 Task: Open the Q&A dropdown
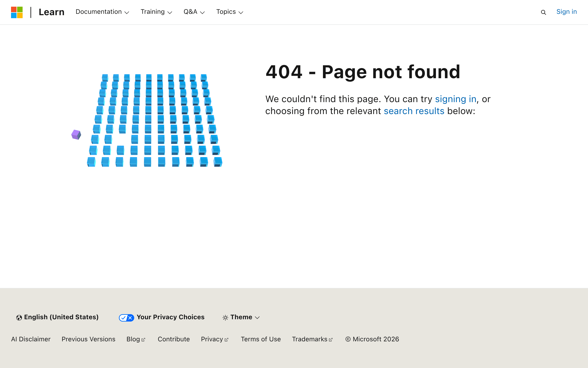pos(194,12)
